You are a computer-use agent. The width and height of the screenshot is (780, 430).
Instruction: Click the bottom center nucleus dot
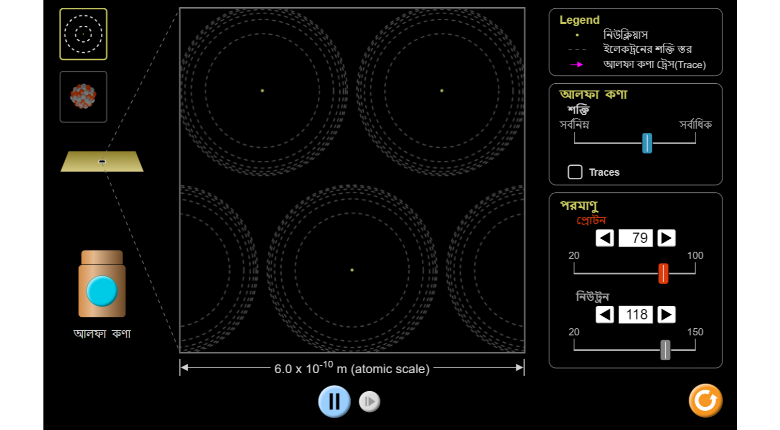[352, 270]
